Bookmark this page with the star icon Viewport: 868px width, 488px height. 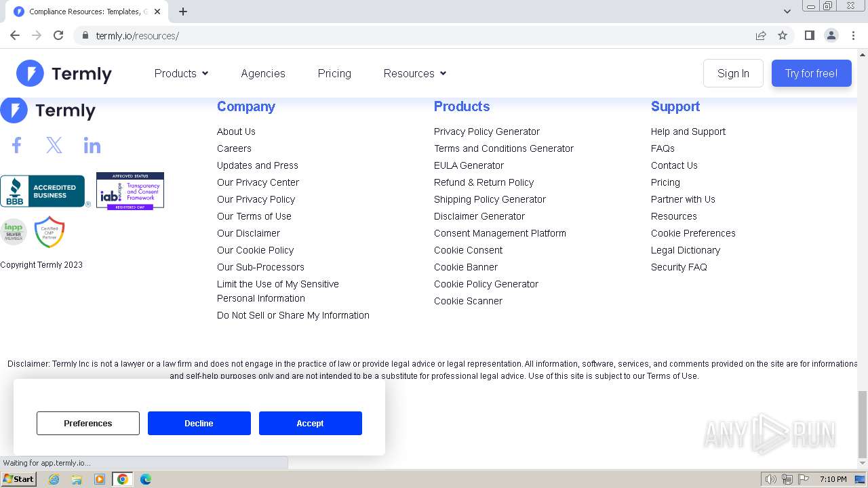[783, 35]
